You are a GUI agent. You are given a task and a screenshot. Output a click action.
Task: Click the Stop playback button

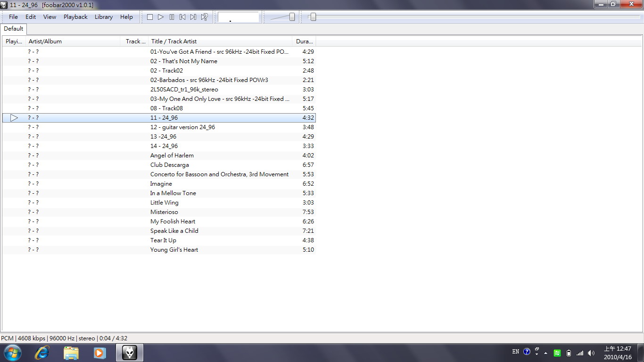coord(150,17)
